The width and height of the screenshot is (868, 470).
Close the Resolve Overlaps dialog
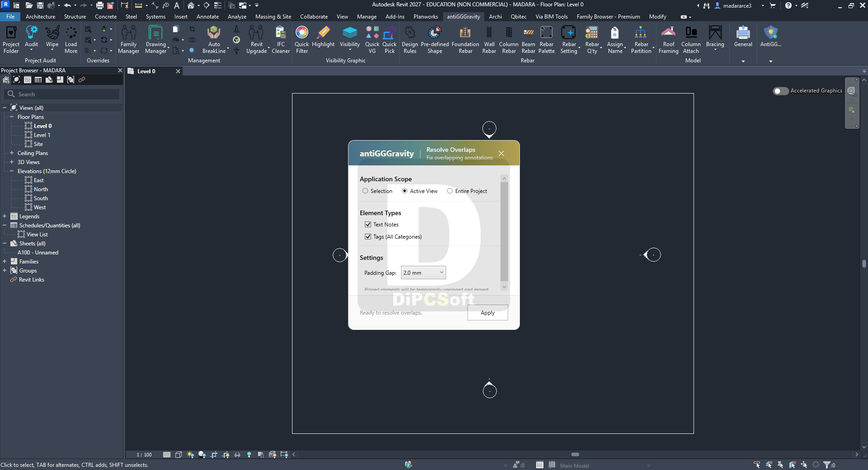point(501,154)
